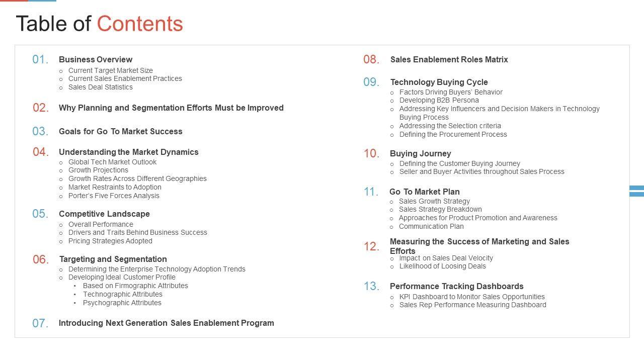Open "Performance Tracking Dashboards" section
This screenshot has width=644, height=362.
(x=456, y=286)
